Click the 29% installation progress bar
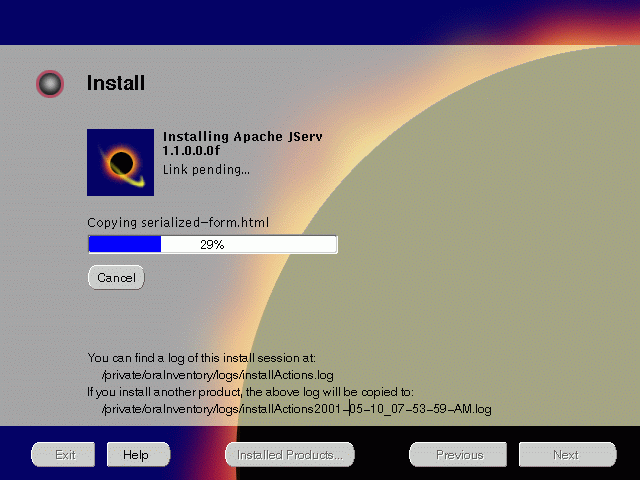 click(x=213, y=244)
